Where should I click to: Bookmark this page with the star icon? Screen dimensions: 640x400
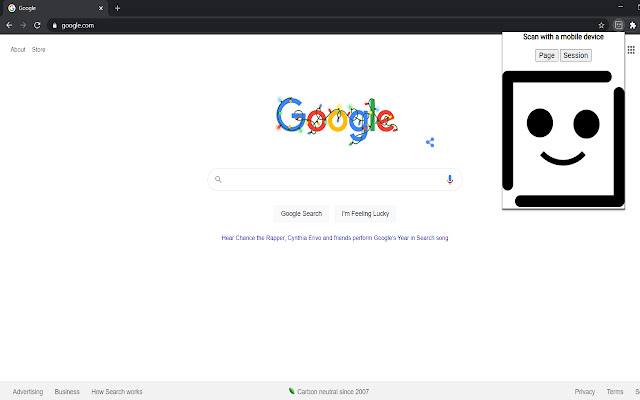point(601,25)
